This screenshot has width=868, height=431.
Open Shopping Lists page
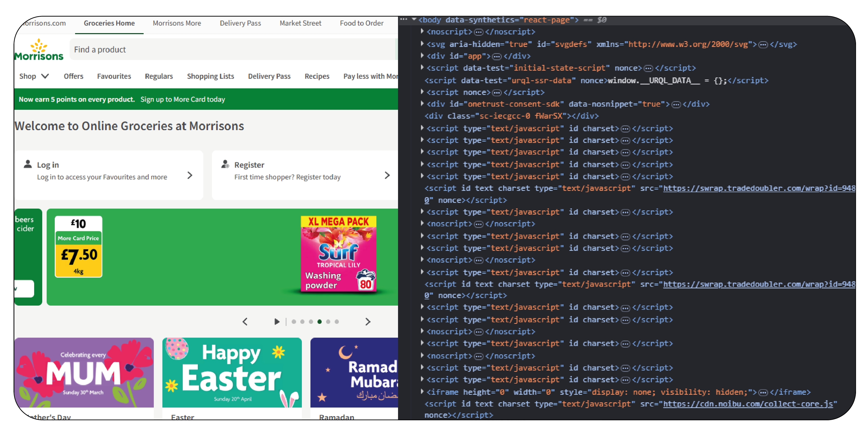tap(210, 76)
